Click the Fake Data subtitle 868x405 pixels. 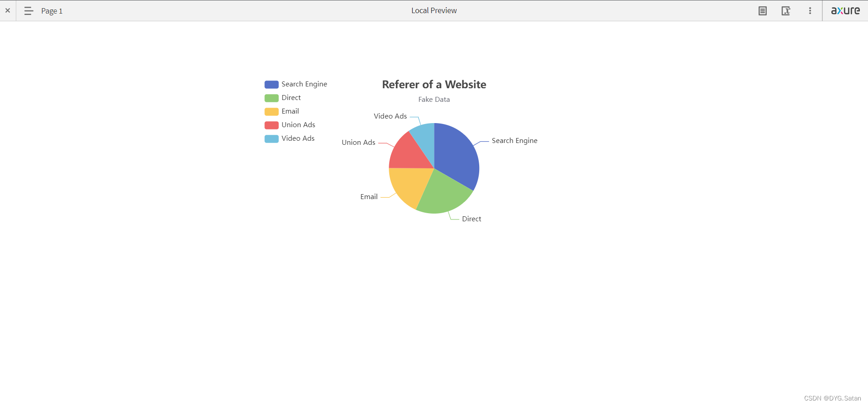(434, 100)
